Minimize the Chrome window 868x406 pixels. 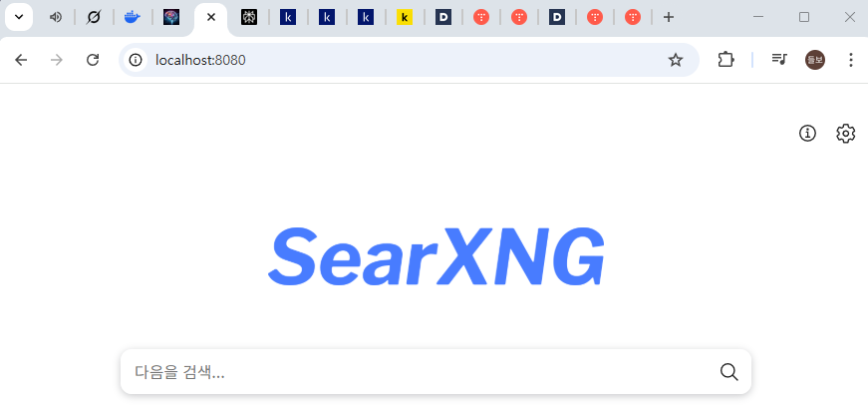pyautogui.click(x=758, y=17)
